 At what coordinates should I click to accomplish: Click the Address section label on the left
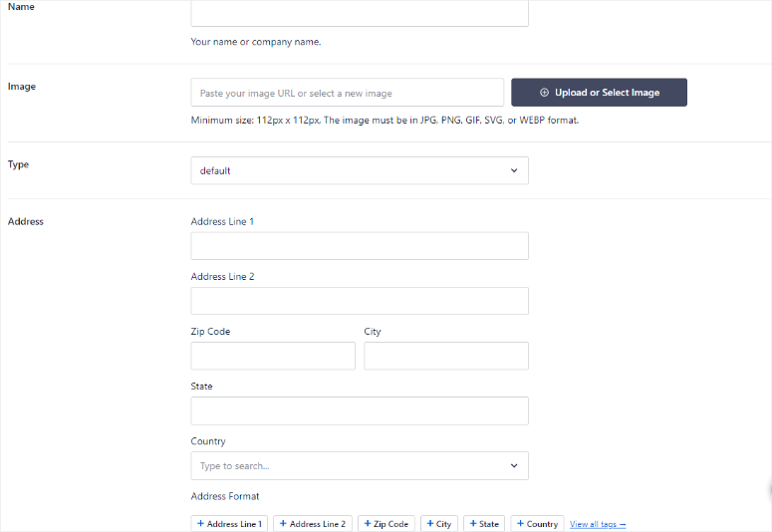click(26, 221)
